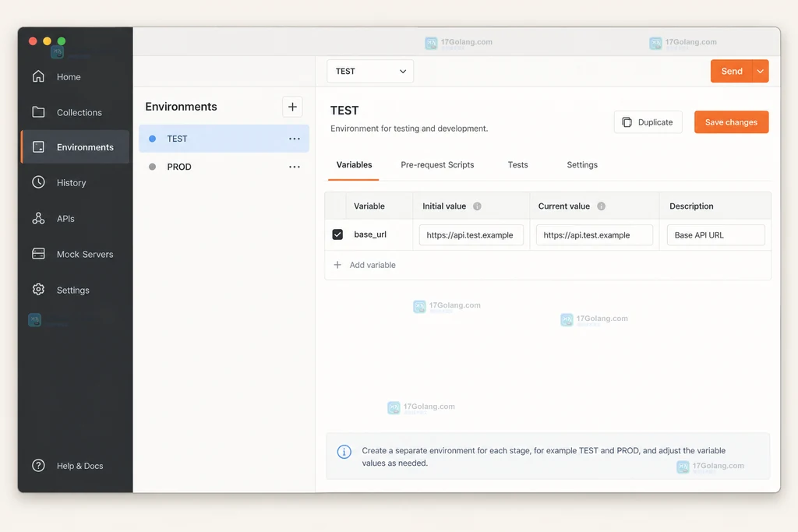Click the Initial value info icon
The image size is (798, 532).
(477, 206)
